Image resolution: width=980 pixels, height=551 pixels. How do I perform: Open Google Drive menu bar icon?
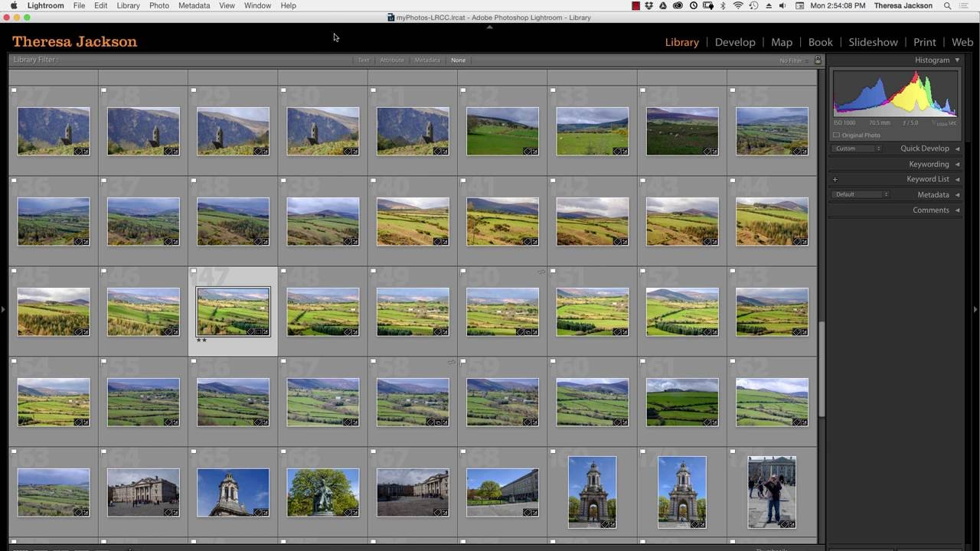tap(663, 5)
